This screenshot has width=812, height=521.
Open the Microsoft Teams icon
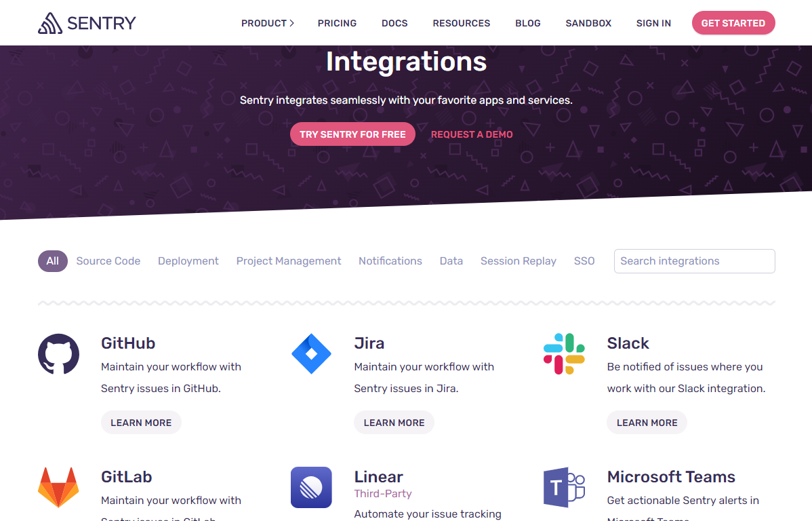click(x=564, y=487)
